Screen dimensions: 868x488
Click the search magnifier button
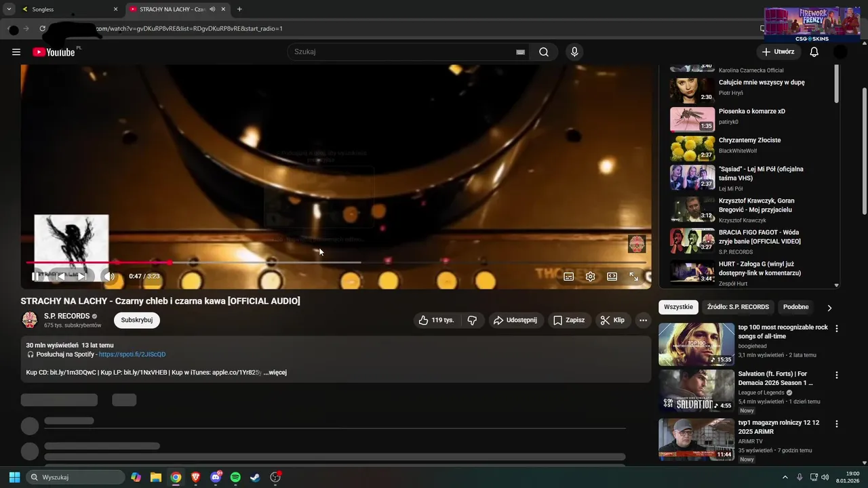[x=544, y=52]
